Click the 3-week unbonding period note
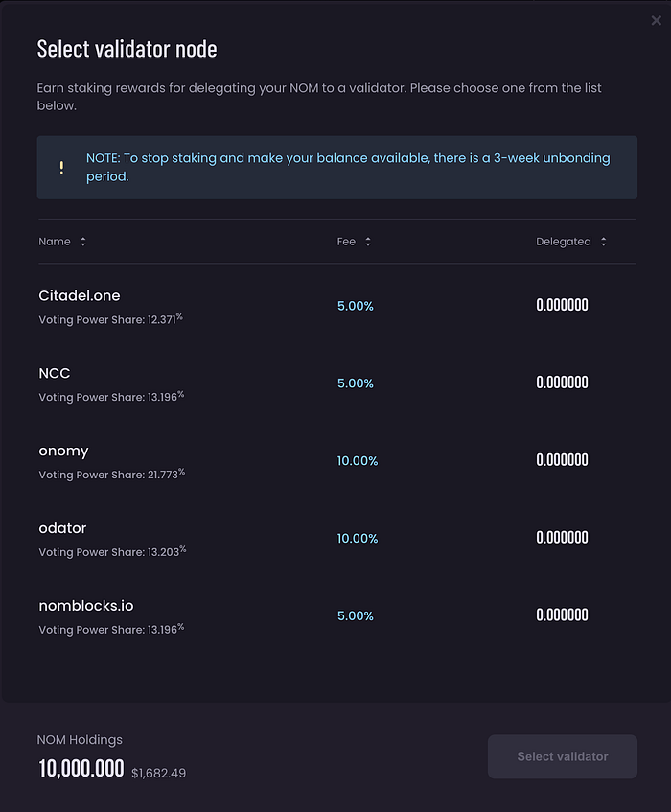 coord(347,167)
